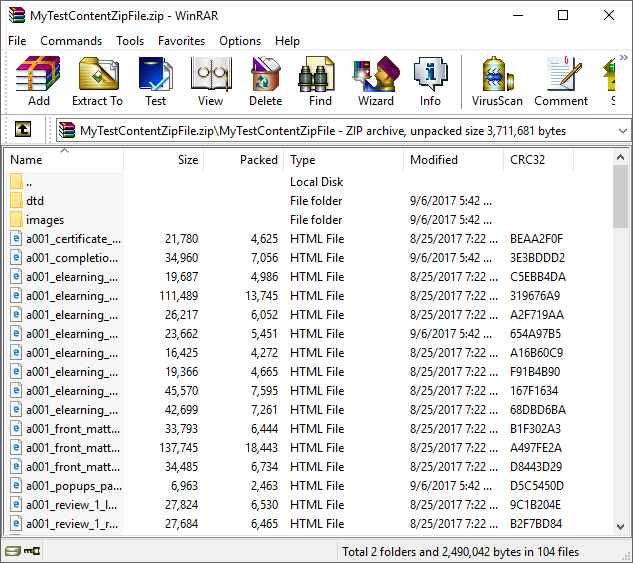
Task: Click packed size 18,443
Action: [x=262, y=448]
